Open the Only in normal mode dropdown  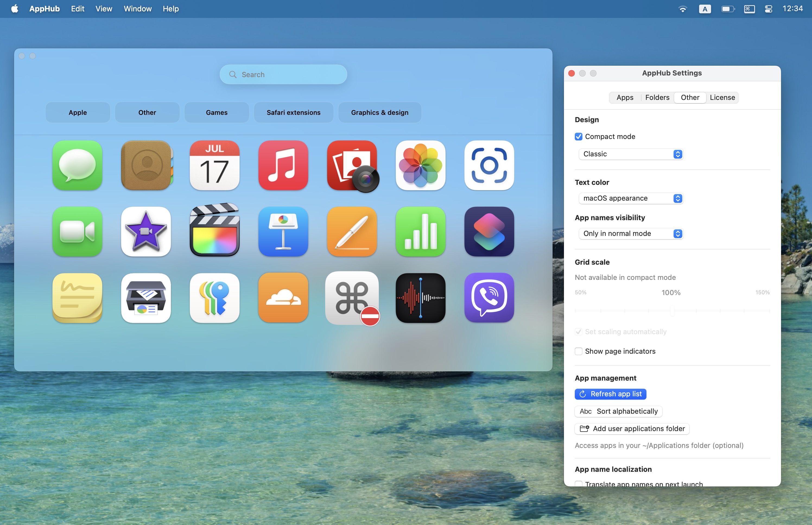631,233
